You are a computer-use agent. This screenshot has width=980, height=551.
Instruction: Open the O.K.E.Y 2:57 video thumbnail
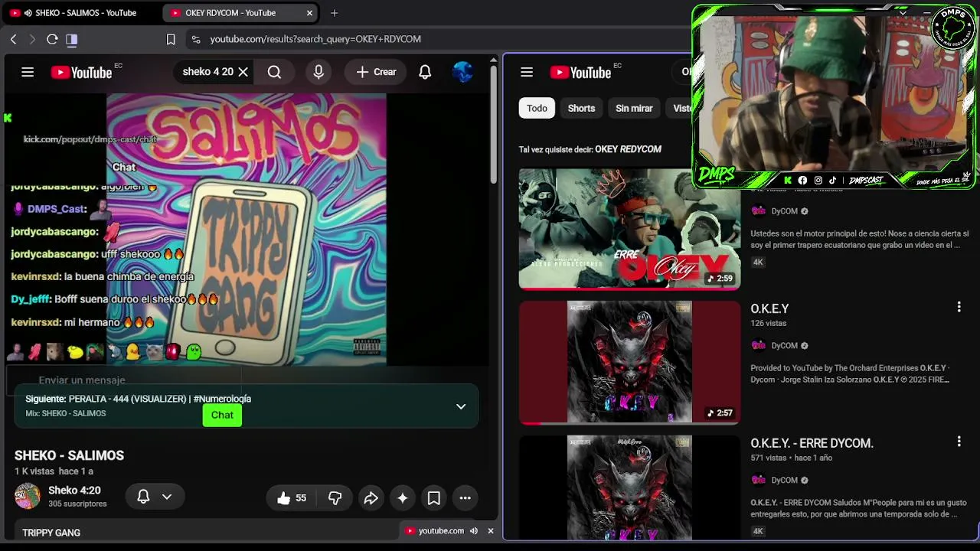[x=629, y=362]
